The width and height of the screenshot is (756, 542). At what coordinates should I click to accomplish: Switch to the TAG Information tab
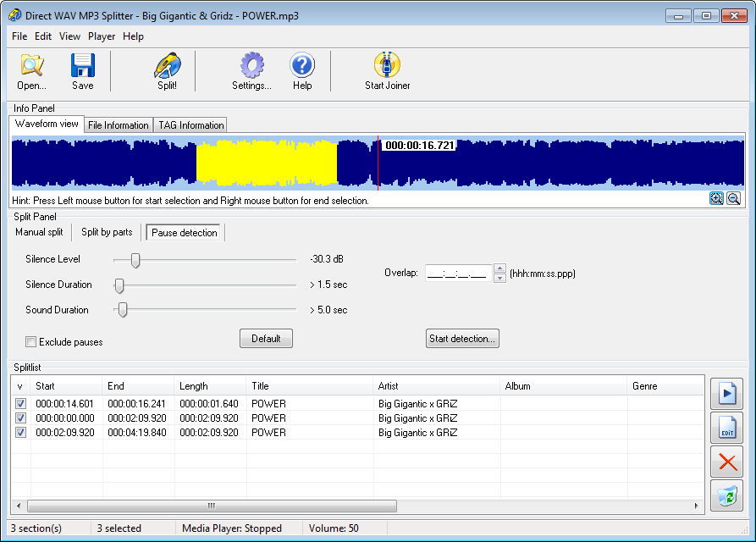pos(190,125)
